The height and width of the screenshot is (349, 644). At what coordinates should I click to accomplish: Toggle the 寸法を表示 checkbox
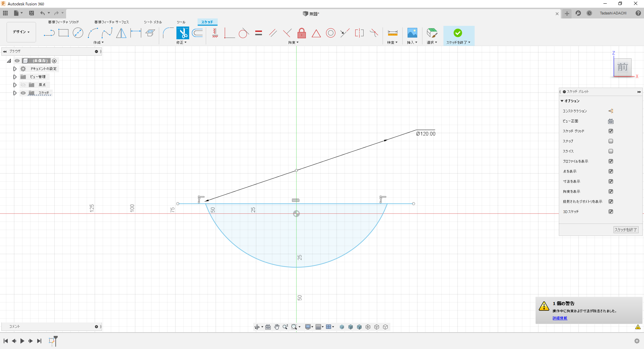611,182
